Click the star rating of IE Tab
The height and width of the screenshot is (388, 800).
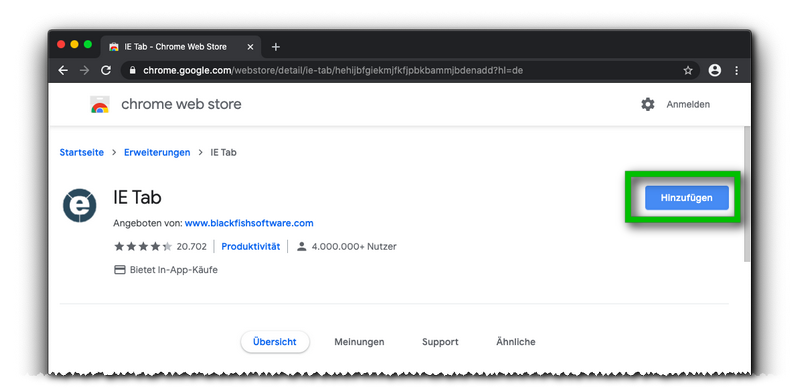tap(143, 247)
